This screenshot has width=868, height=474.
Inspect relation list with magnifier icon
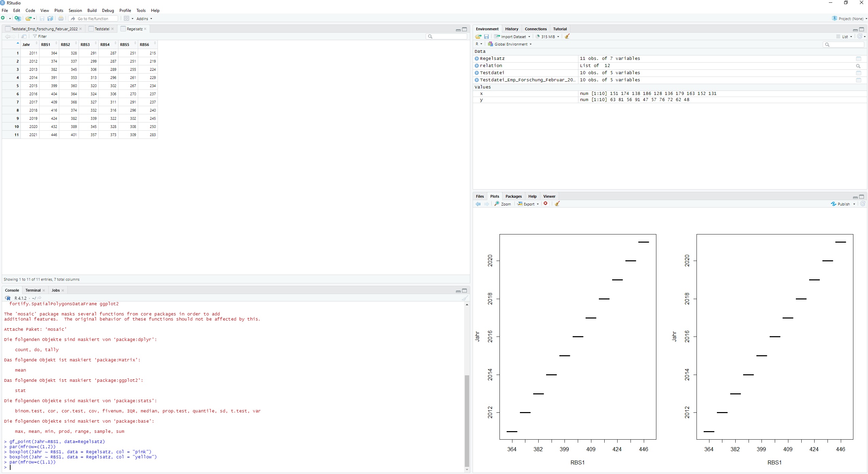[858, 66]
